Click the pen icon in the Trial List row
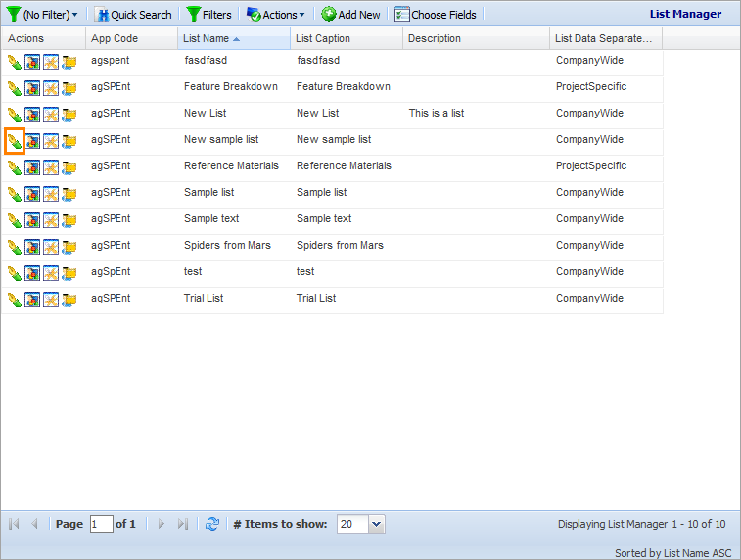Screen dimensions: 741x560 (15, 301)
